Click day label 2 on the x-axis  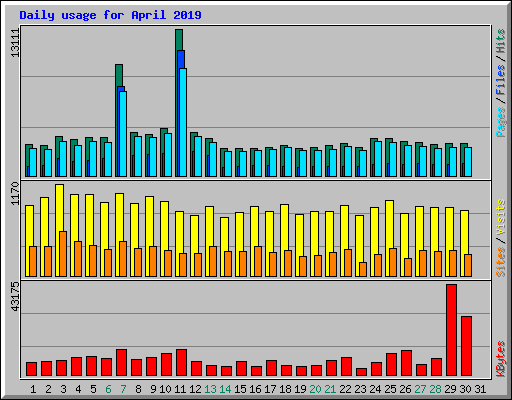pyautogui.click(x=48, y=389)
